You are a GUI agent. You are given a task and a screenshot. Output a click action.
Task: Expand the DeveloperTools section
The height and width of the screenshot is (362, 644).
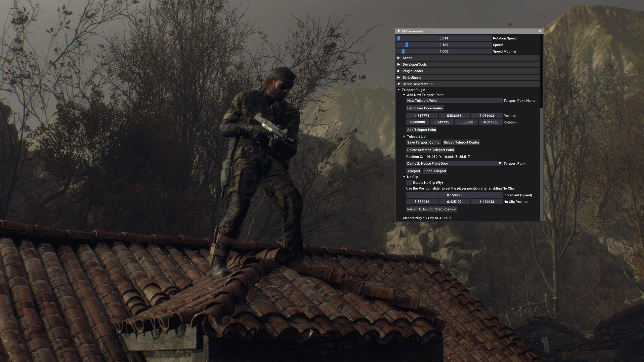click(x=399, y=64)
